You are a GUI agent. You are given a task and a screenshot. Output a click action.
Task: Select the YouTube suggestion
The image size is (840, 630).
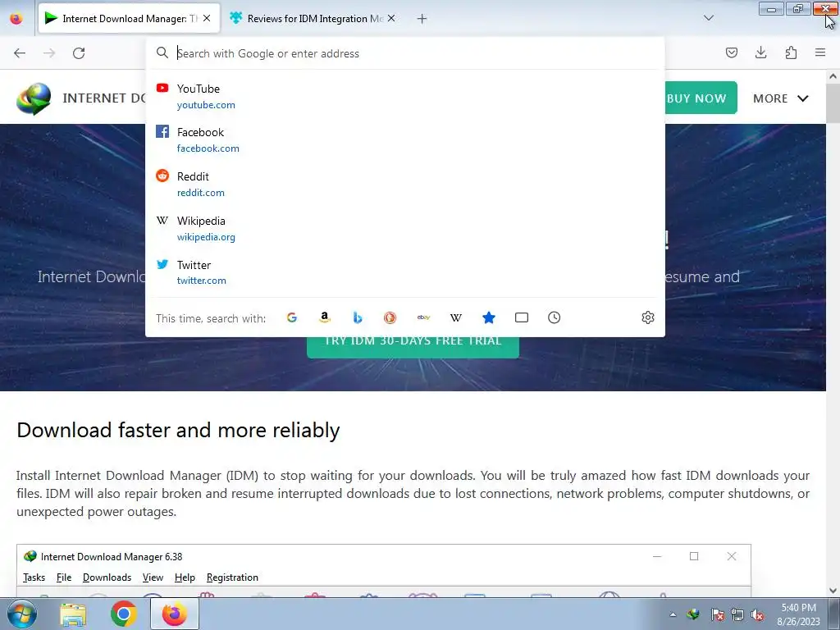405,97
